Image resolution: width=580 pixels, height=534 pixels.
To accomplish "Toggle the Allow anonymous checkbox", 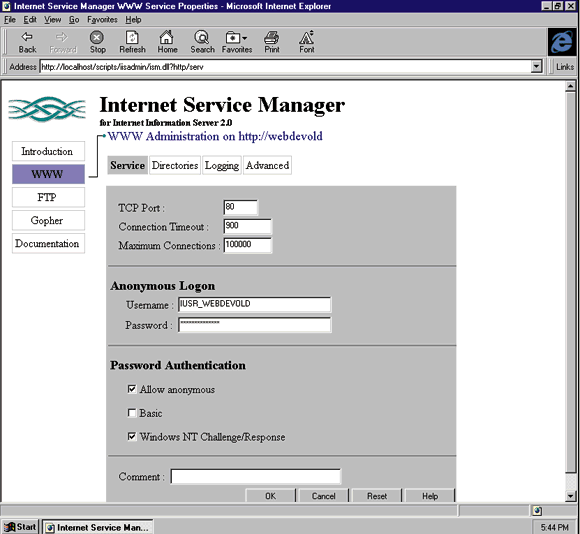I will click(x=132, y=389).
